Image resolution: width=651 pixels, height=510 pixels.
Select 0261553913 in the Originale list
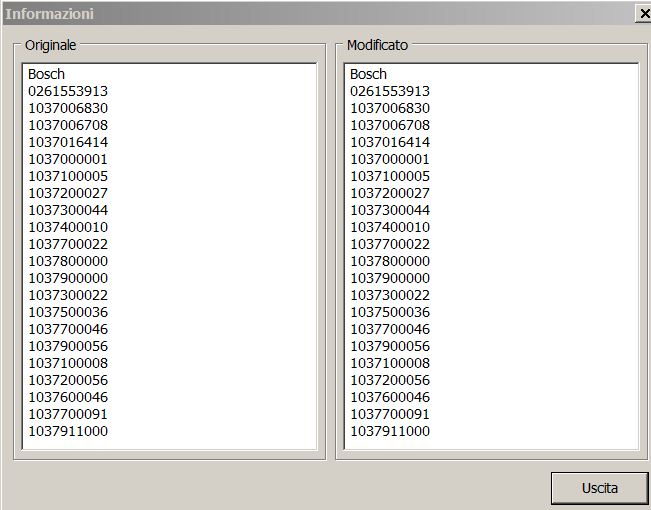point(68,91)
